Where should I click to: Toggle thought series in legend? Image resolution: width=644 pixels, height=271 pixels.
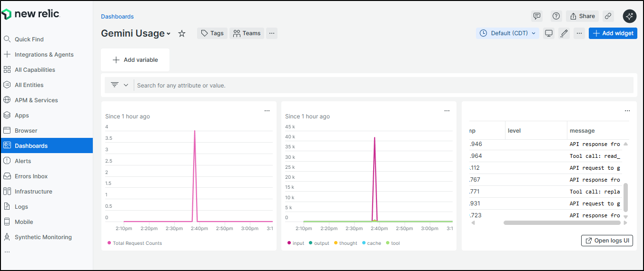click(346, 243)
